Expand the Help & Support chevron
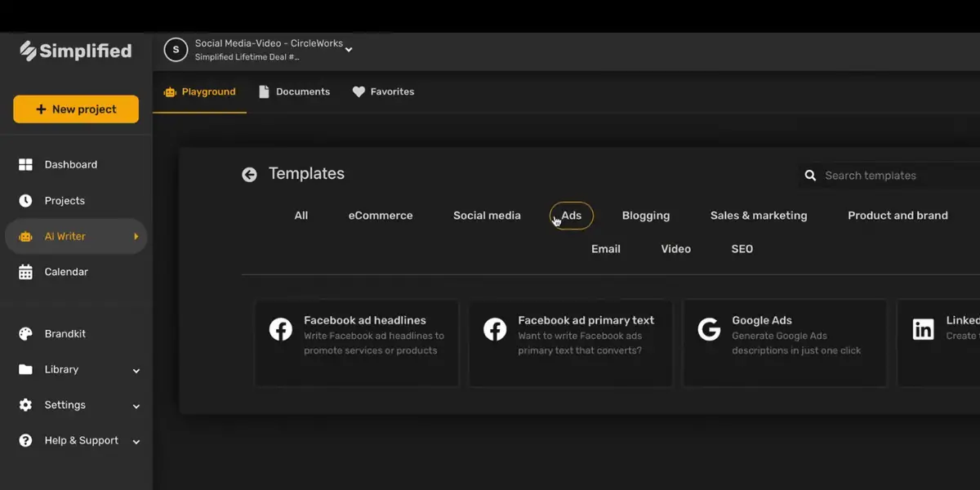980x490 pixels. click(x=136, y=442)
